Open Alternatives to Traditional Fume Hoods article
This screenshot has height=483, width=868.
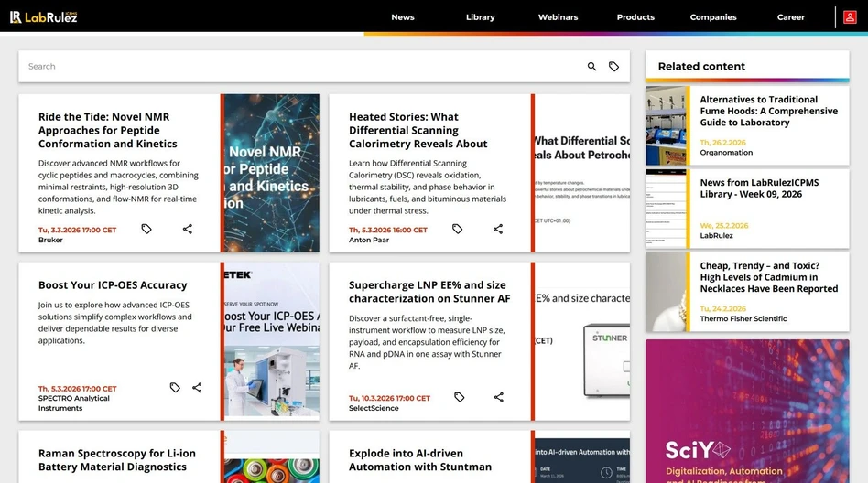point(768,111)
